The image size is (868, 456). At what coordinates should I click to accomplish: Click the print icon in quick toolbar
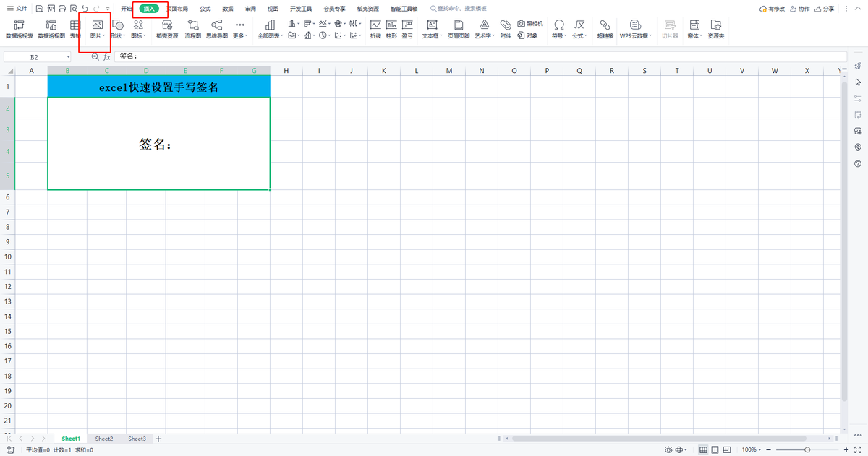pyautogui.click(x=61, y=9)
